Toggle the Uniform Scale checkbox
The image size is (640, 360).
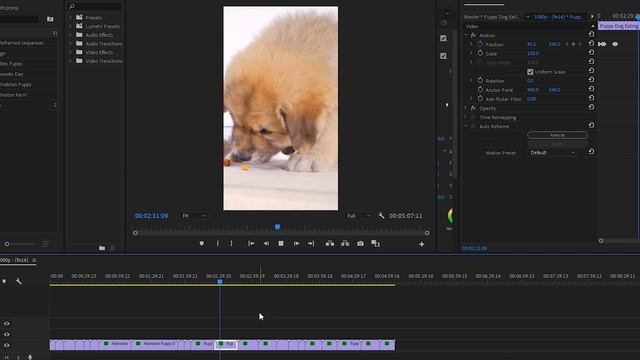pyautogui.click(x=530, y=72)
